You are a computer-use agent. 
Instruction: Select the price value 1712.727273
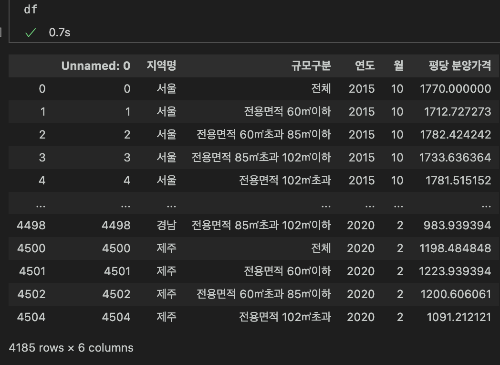click(457, 112)
